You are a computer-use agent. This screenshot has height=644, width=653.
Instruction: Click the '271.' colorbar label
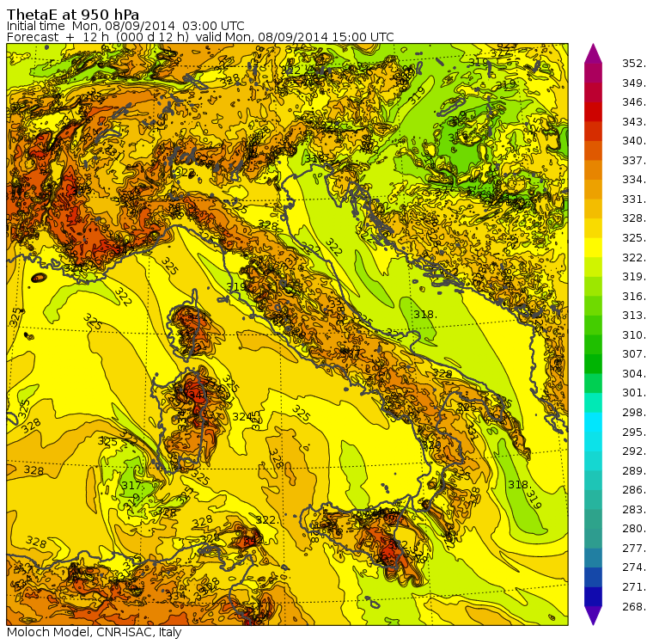tap(634, 587)
